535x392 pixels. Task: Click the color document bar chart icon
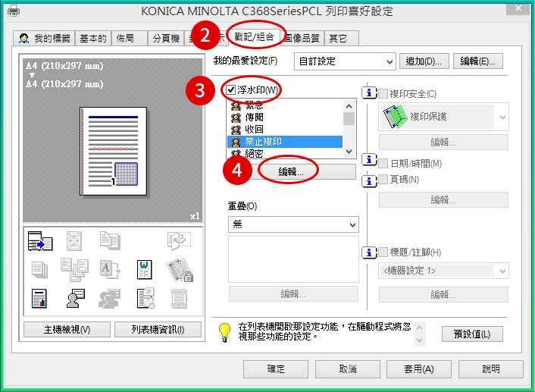[39, 299]
